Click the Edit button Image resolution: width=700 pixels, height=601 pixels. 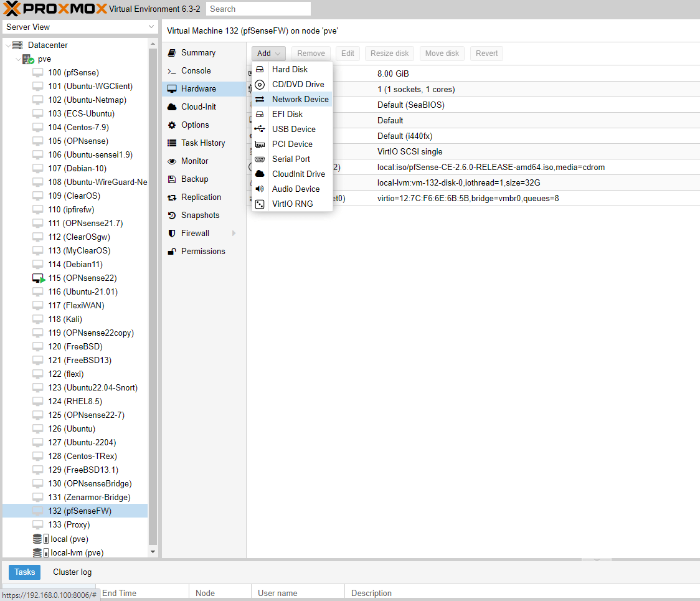coord(348,54)
